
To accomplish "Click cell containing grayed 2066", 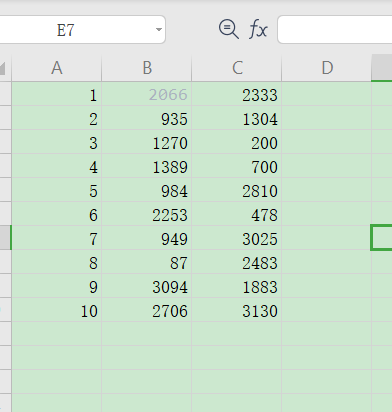I will click(147, 94).
